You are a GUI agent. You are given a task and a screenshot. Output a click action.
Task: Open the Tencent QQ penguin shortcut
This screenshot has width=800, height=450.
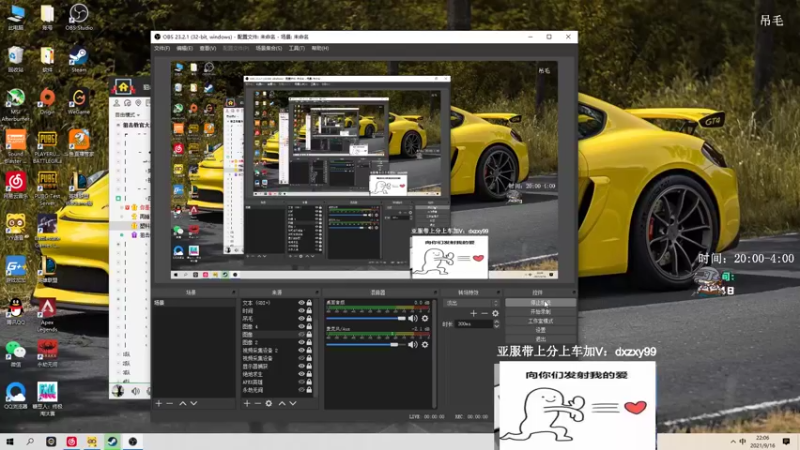[16, 310]
